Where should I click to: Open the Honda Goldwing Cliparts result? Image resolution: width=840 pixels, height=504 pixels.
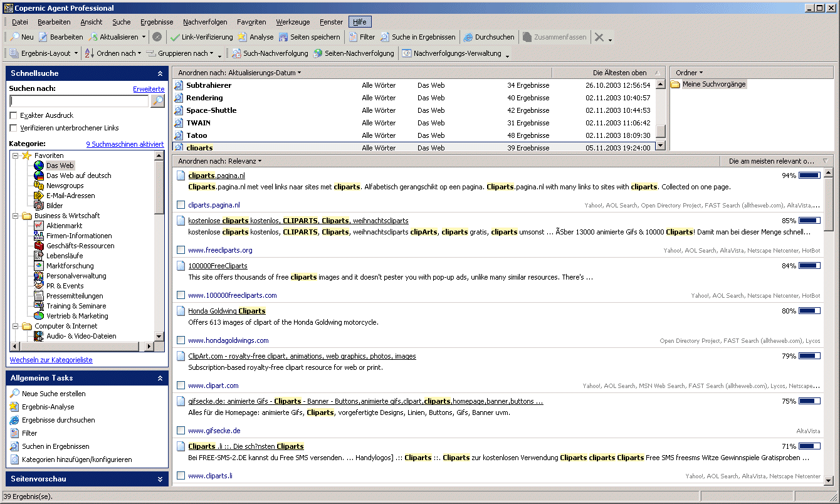(x=227, y=311)
